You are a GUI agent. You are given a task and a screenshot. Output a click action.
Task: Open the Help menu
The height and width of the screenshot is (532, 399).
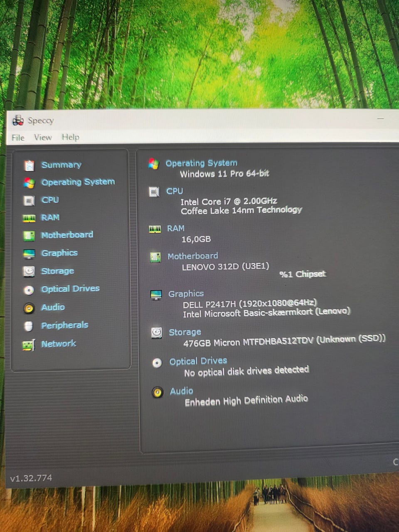(x=70, y=137)
